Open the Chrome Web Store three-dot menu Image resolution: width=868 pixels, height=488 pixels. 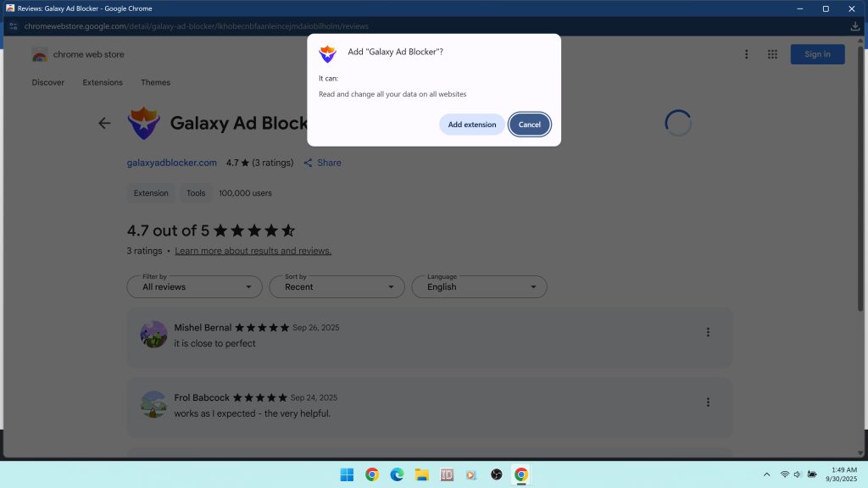coord(747,54)
